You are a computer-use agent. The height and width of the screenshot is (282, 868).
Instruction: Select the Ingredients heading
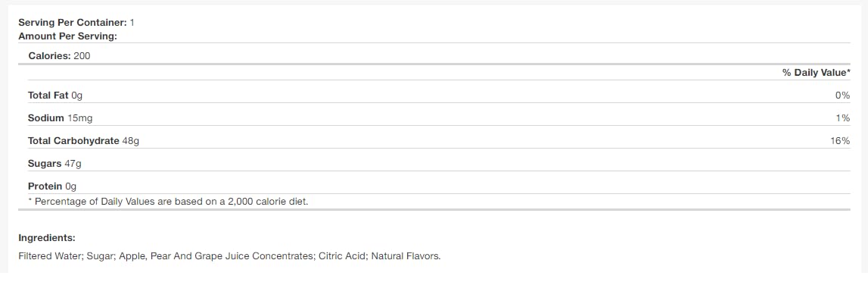[x=47, y=238]
